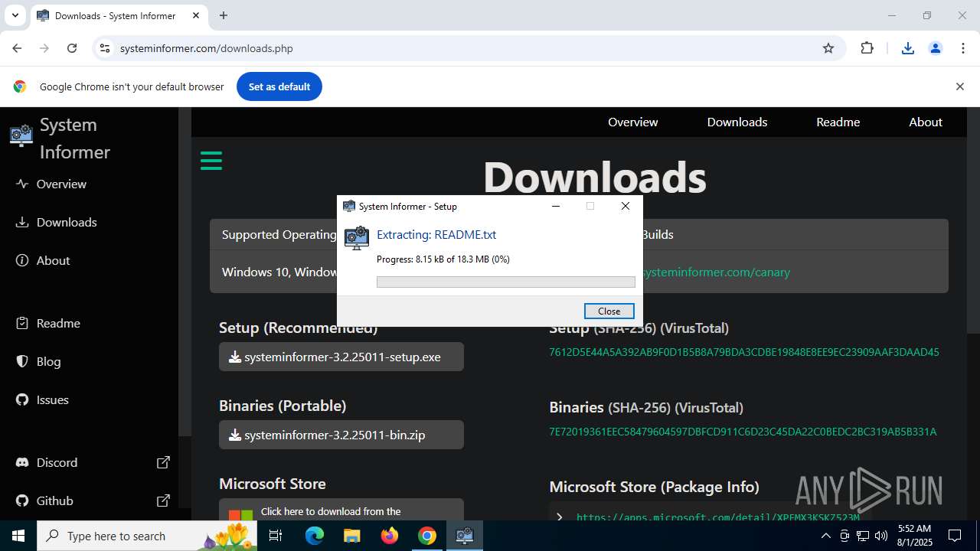980x551 pixels.
Task: Open the systeminformer.com/canary link
Action: coord(715,272)
